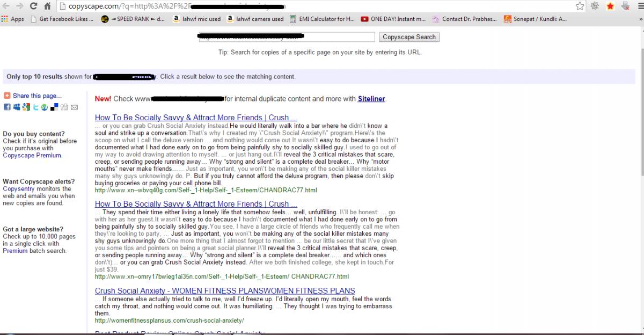The width and height of the screenshot is (644, 335).
Task: Open the download arrow extension icon
Action: tap(624, 6)
